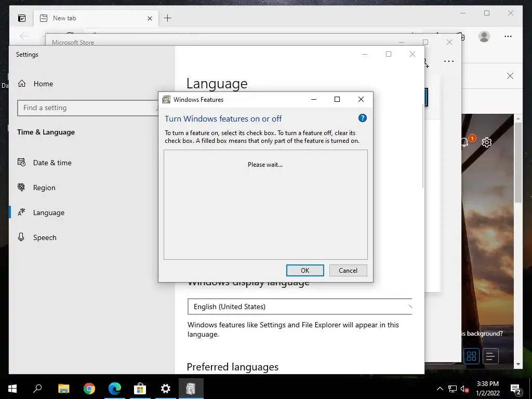The height and width of the screenshot is (399, 532).
Task: Open network status tray icon
Action: click(x=453, y=389)
